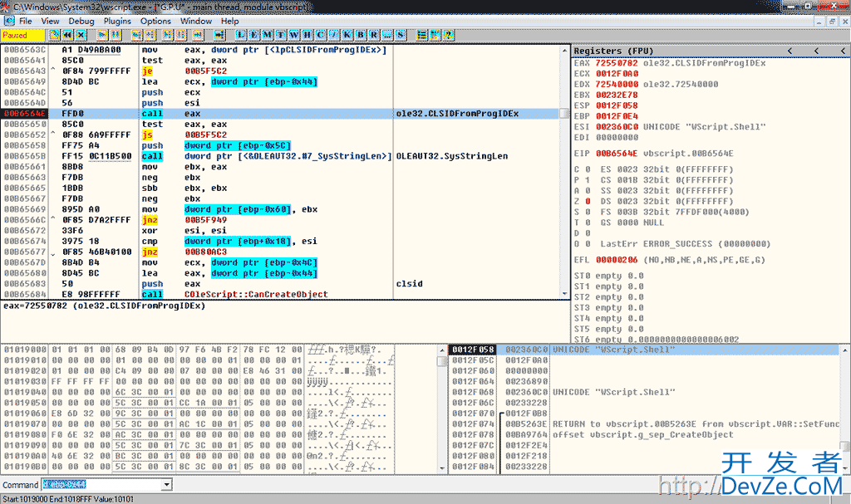Open the File menu

coord(26,21)
